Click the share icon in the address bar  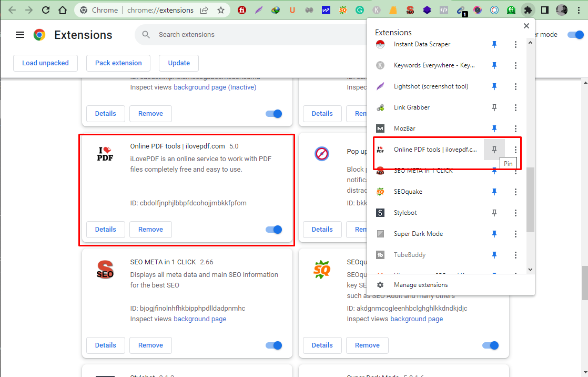205,10
